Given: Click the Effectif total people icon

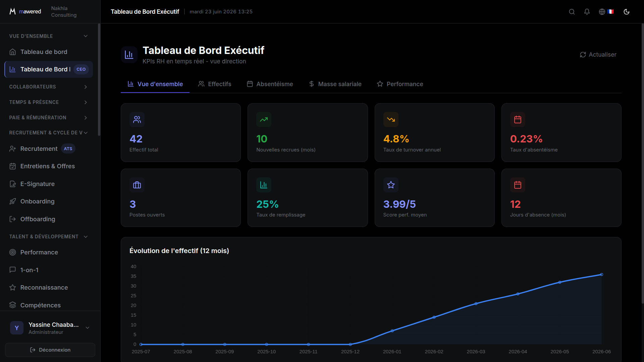Looking at the screenshot, I should coord(137,120).
